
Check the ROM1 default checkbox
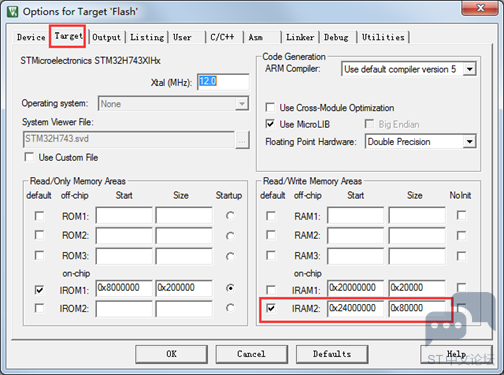[x=39, y=216]
